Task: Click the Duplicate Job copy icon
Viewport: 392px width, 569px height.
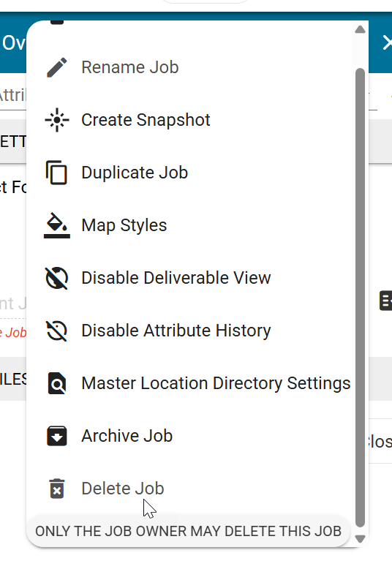Action: click(56, 173)
